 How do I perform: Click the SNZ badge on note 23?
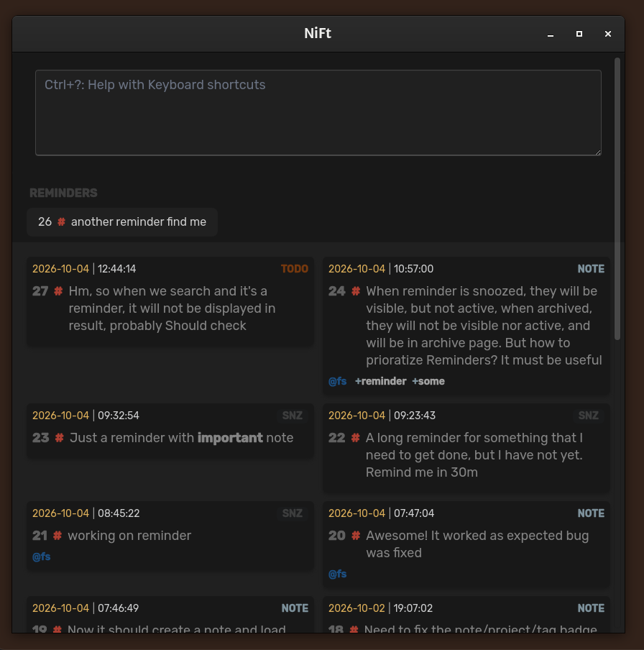click(293, 416)
